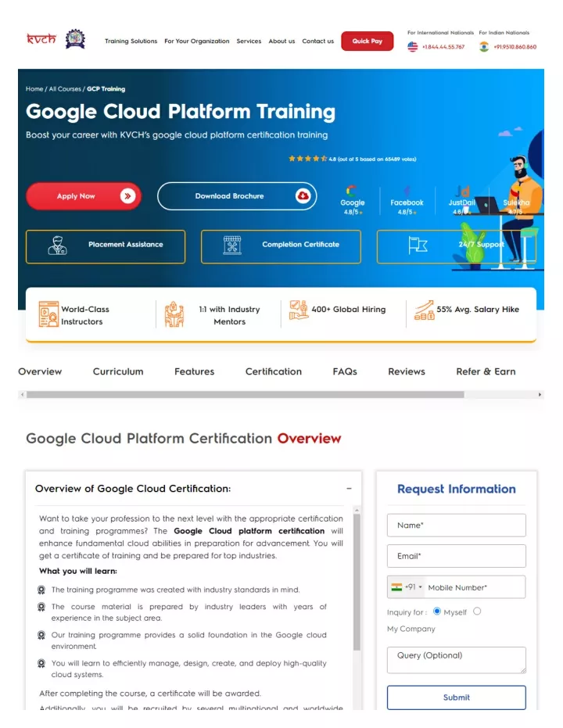Screen dimensions: 563x728
Task: Click the arrow icon in Apply Now
Action: tap(127, 196)
